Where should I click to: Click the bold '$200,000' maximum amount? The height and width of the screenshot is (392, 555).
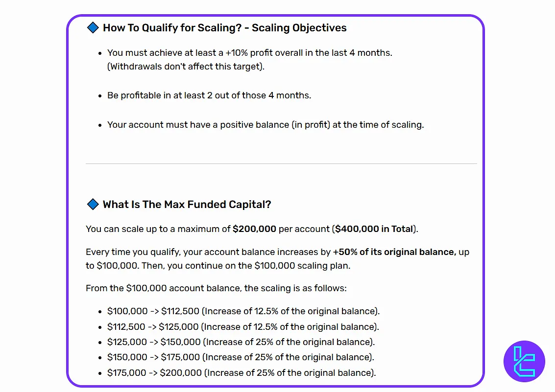[254, 229]
